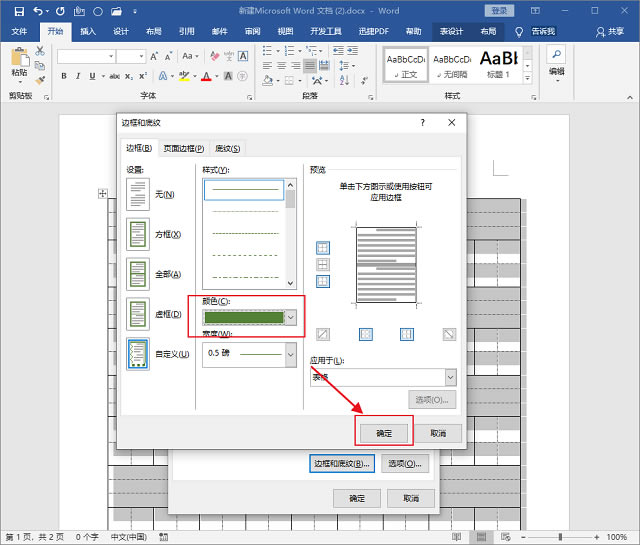Select the 无 (None) border setting icon
The width and height of the screenshot is (640, 545).
(x=138, y=194)
